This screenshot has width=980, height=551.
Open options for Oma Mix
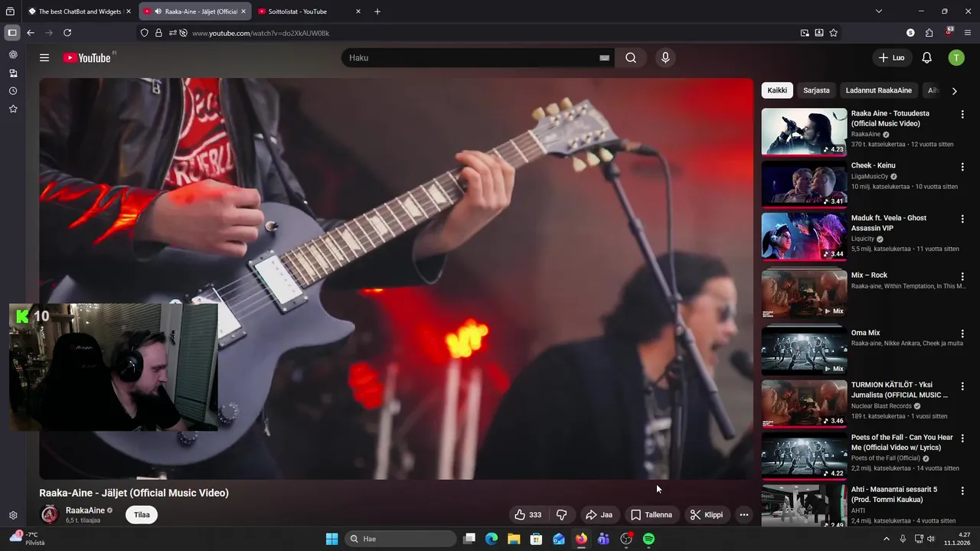tap(962, 334)
